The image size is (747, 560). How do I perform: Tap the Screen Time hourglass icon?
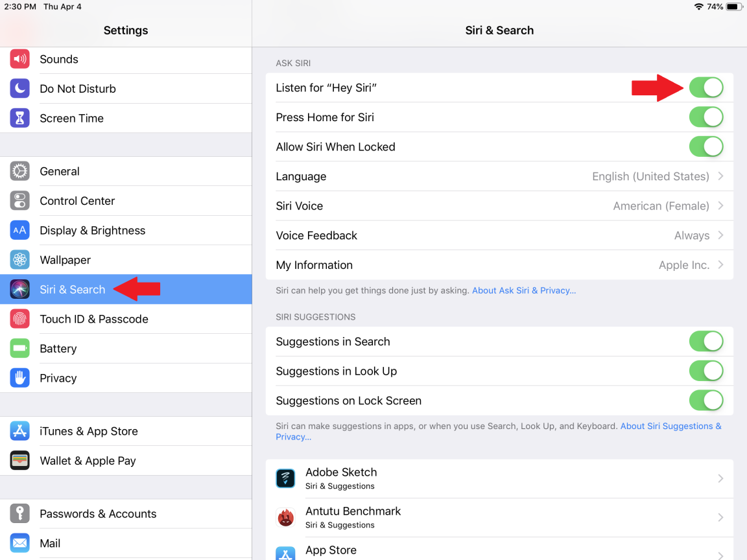click(20, 118)
